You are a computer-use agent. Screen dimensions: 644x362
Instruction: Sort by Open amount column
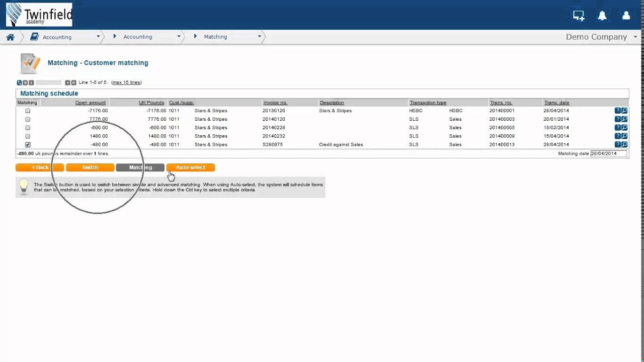click(x=91, y=103)
